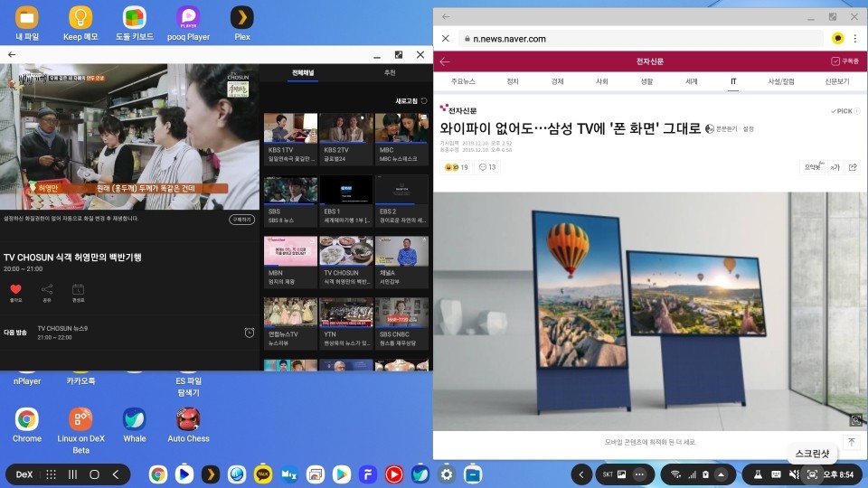Screen dimensions: 868x488
Task: Open the Plex desktop icon
Action: pyautogui.click(x=242, y=23)
